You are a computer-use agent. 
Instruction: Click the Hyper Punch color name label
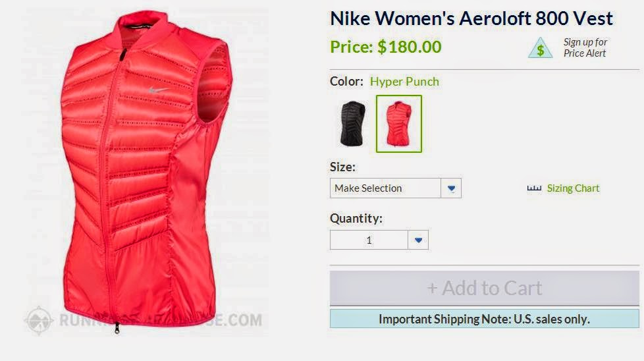pyautogui.click(x=404, y=81)
